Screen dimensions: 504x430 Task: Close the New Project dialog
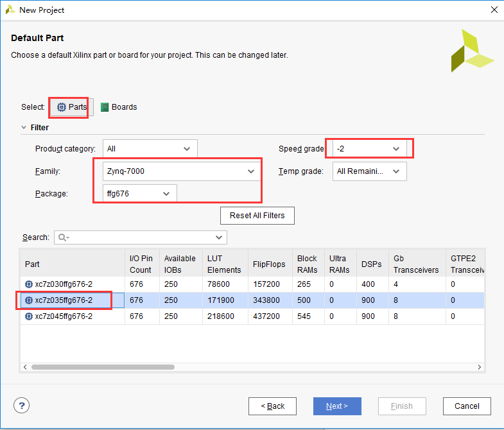[x=494, y=10]
